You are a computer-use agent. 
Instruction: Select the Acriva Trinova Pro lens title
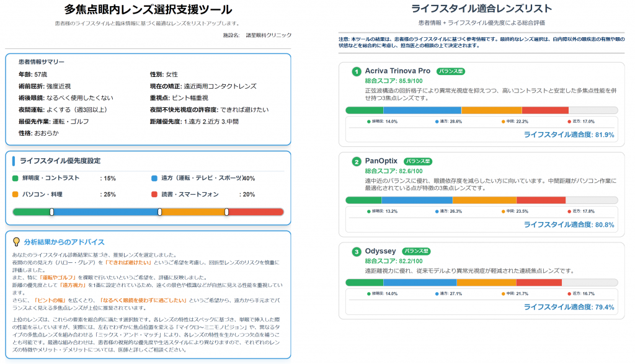pyautogui.click(x=397, y=71)
